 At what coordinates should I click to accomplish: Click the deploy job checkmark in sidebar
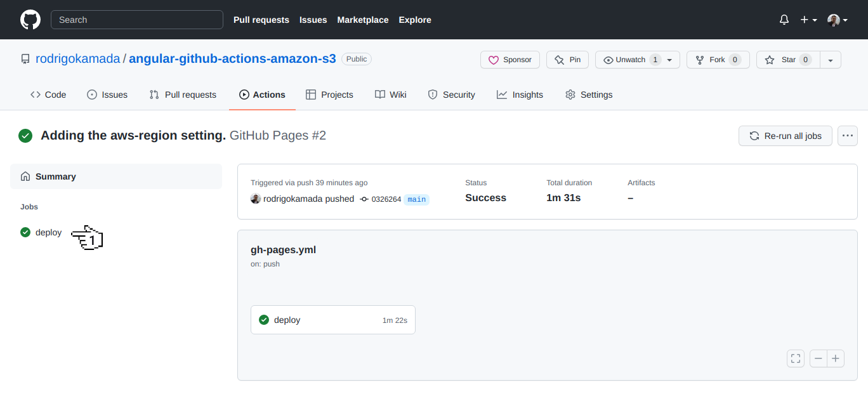[x=25, y=232]
